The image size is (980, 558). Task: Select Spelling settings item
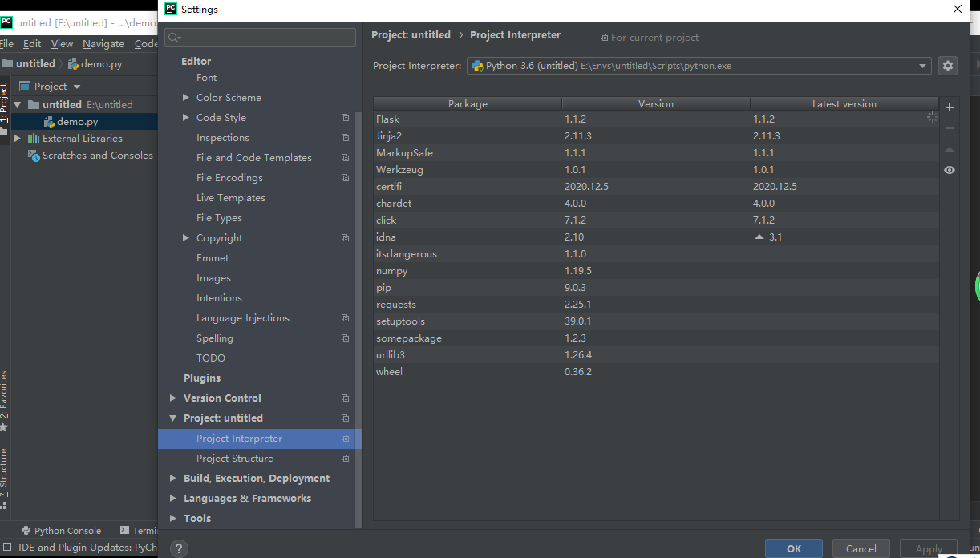[215, 338]
